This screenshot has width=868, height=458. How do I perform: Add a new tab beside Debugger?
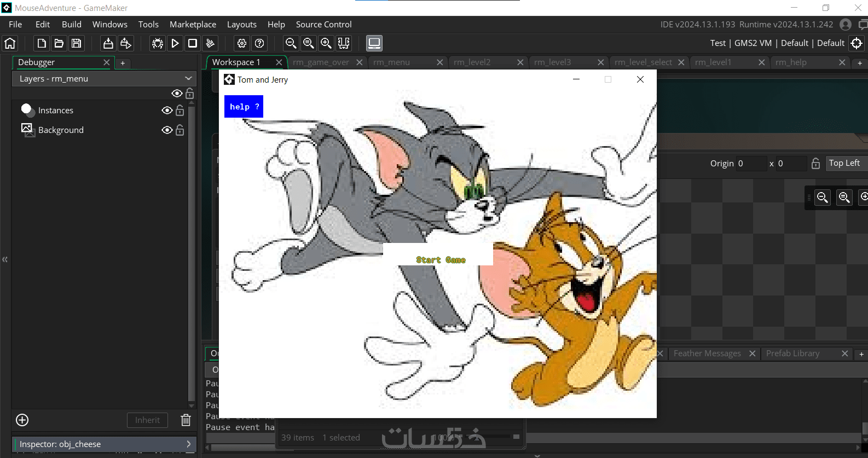[x=123, y=63]
